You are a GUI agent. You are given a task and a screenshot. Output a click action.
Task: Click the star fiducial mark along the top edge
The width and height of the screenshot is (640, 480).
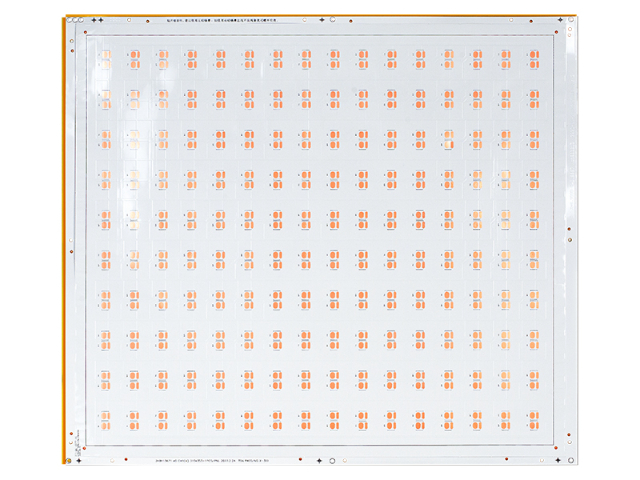[x=96, y=21]
